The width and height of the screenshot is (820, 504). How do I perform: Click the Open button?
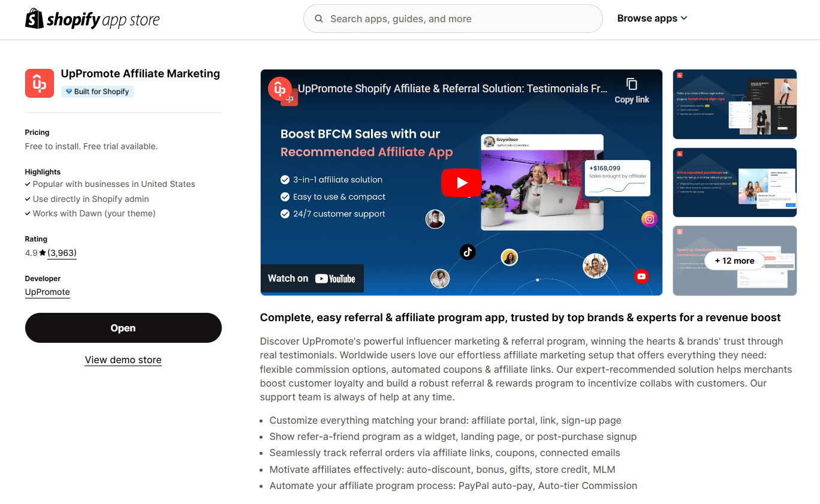tap(123, 328)
